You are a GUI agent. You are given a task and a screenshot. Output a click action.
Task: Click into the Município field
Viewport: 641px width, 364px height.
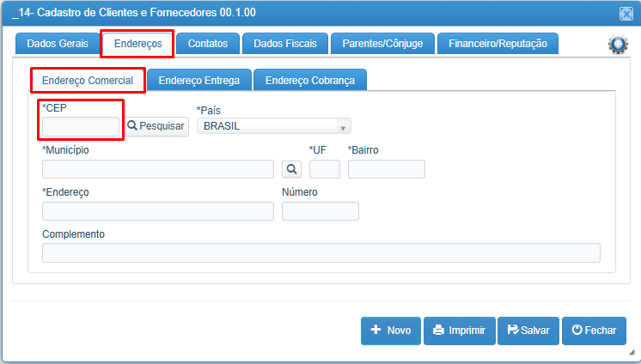158,169
